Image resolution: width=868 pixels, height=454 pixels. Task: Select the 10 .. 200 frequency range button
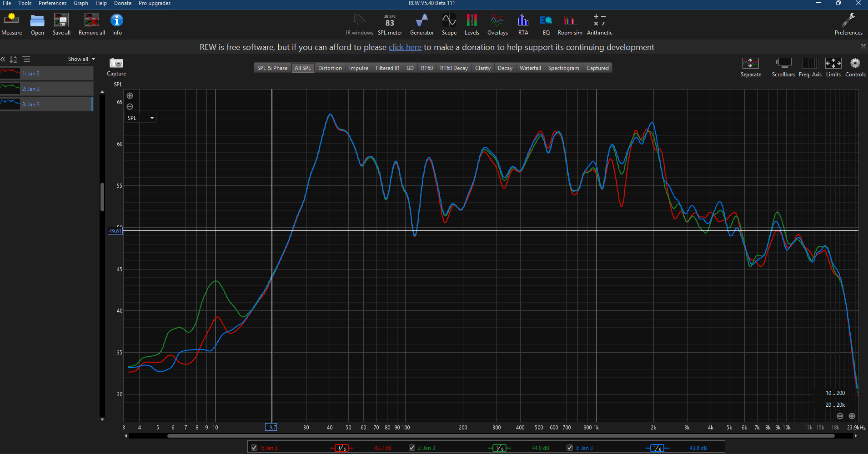[x=835, y=393]
